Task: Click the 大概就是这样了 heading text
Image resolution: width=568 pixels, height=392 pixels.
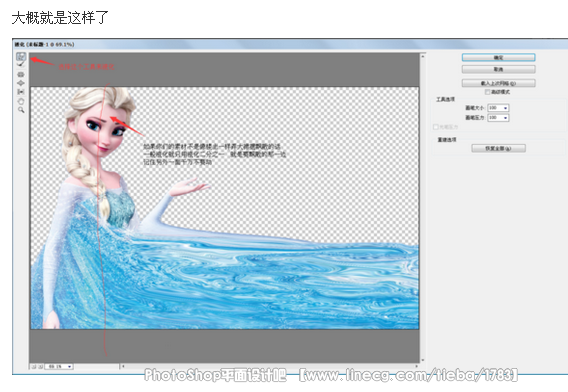Action: (60, 17)
